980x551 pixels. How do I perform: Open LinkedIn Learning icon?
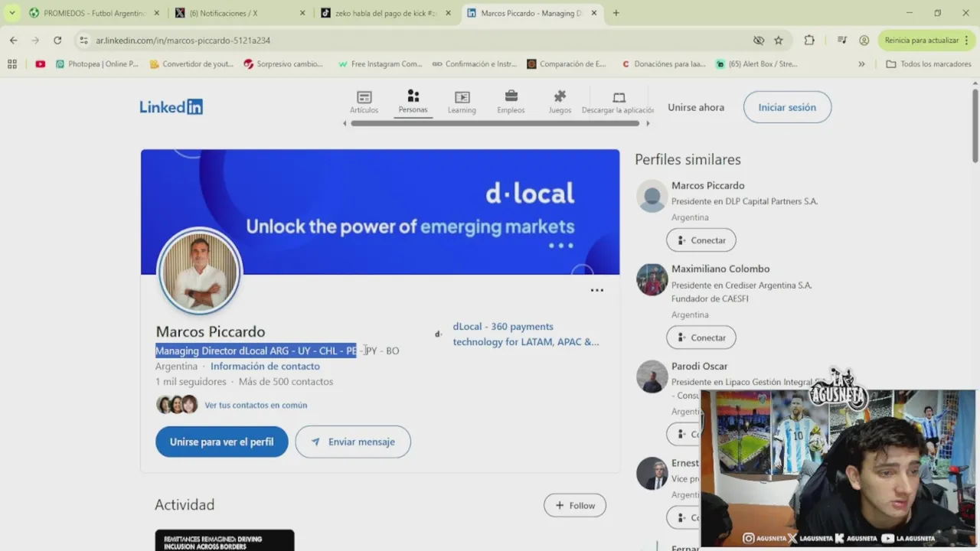[462, 102]
